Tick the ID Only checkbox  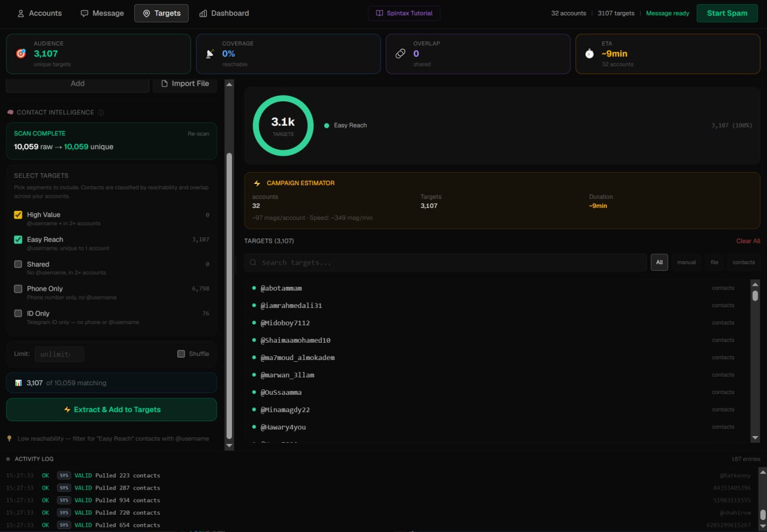click(18, 313)
